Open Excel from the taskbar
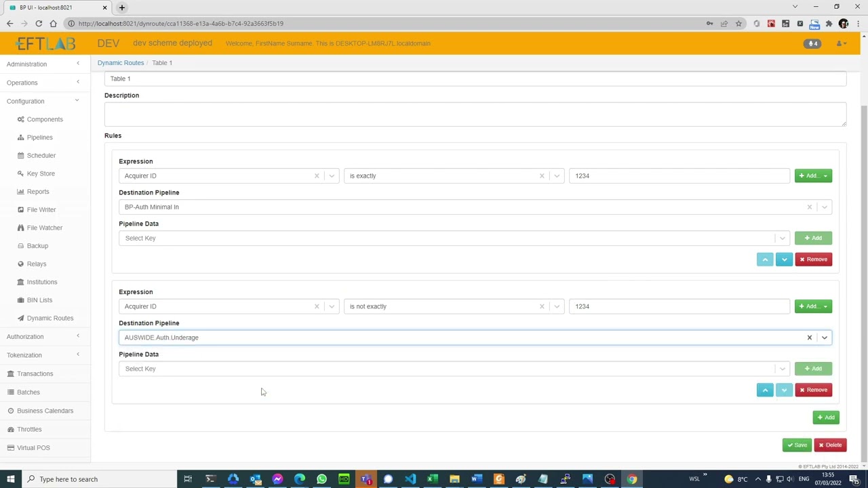This screenshot has height=488, width=868. tap(432, 479)
